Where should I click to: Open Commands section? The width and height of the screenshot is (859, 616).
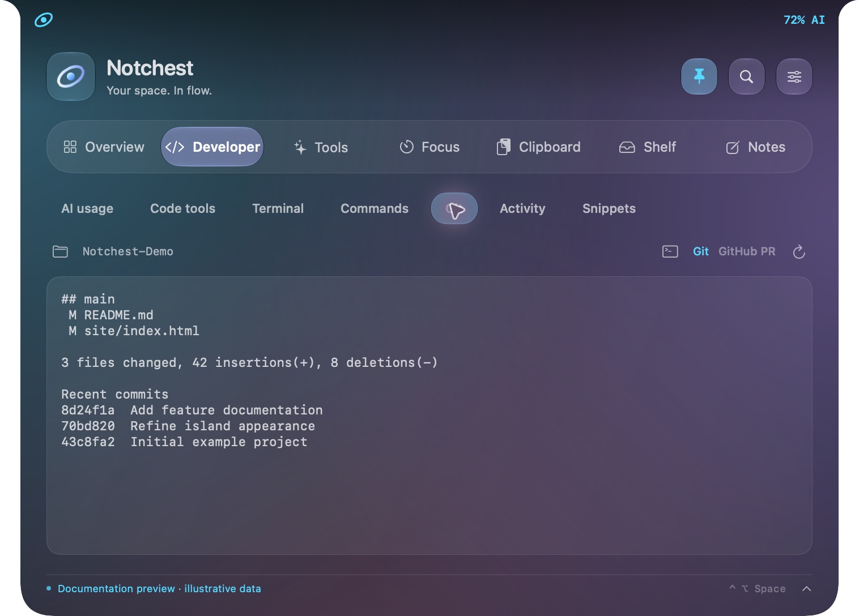click(375, 208)
